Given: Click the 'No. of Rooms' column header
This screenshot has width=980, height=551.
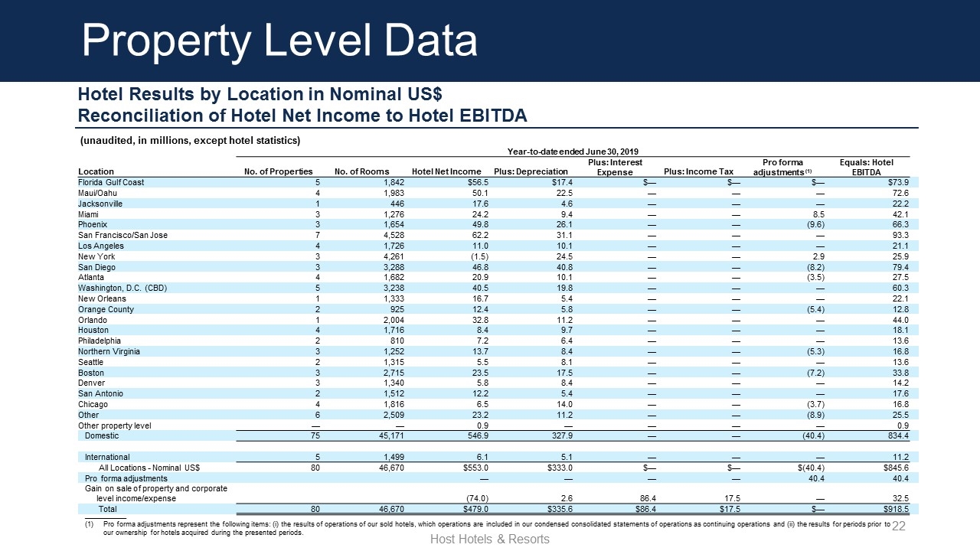Looking at the screenshot, I should [x=362, y=171].
